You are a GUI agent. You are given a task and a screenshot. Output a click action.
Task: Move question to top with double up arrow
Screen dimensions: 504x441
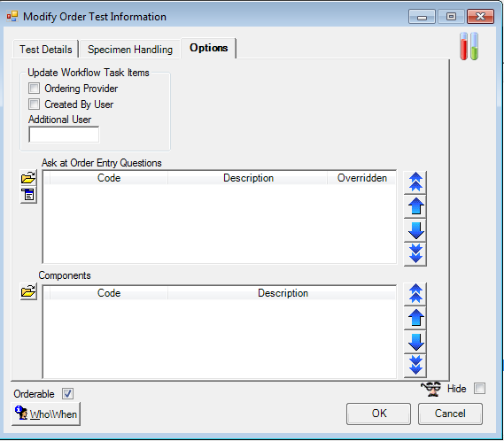[415, 182]
